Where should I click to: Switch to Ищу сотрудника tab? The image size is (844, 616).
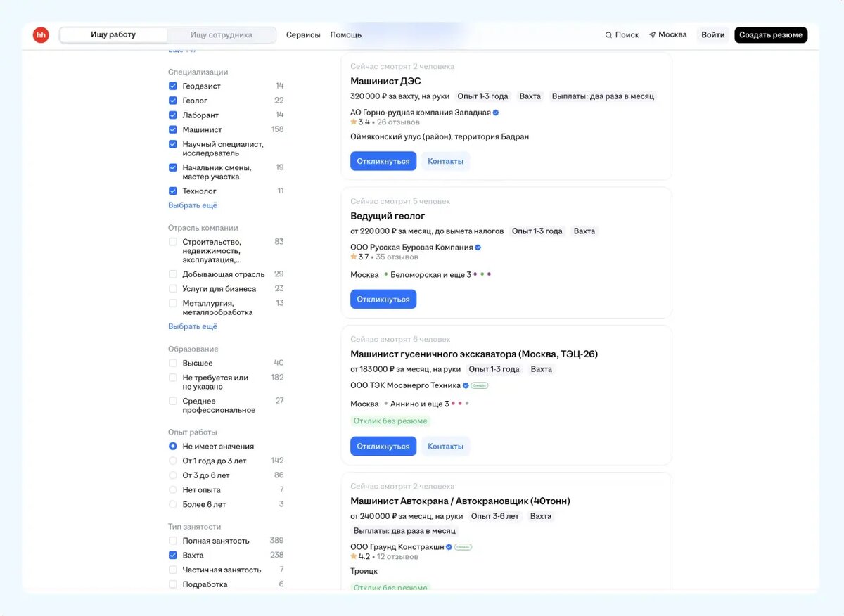click(222, 34)
